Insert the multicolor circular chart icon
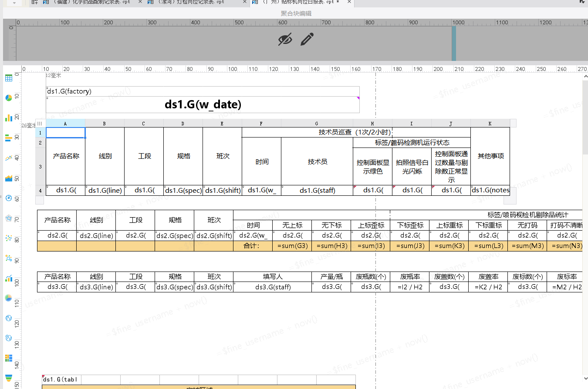 coord(8,298)
